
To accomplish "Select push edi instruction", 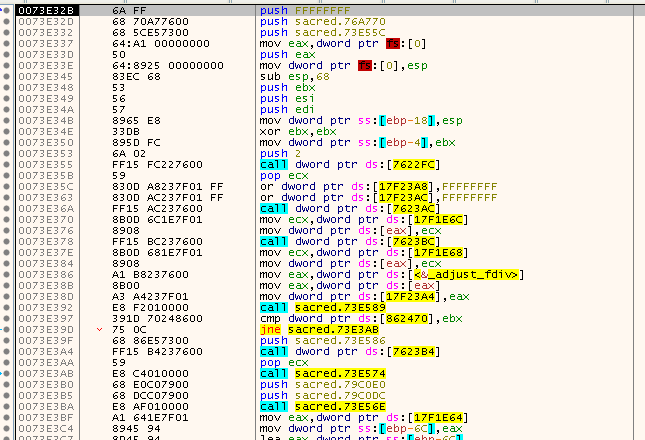I will [287, 109].
